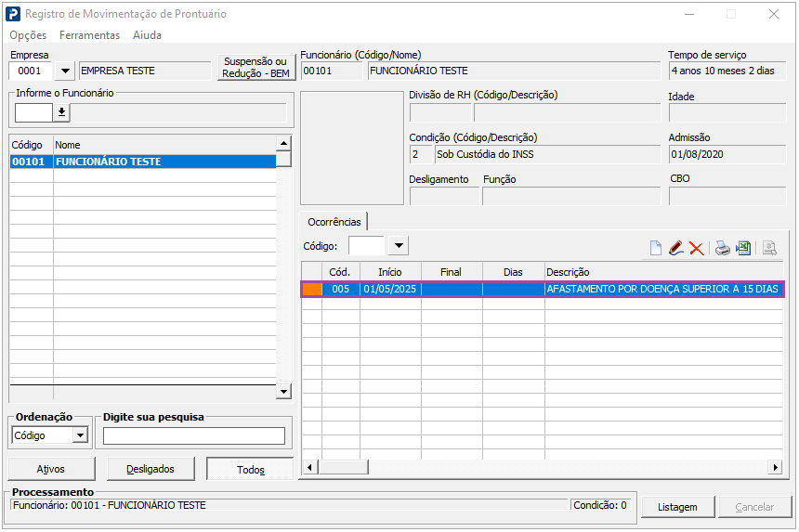Click the employee list scroll down arrow

tap(283, 392)
